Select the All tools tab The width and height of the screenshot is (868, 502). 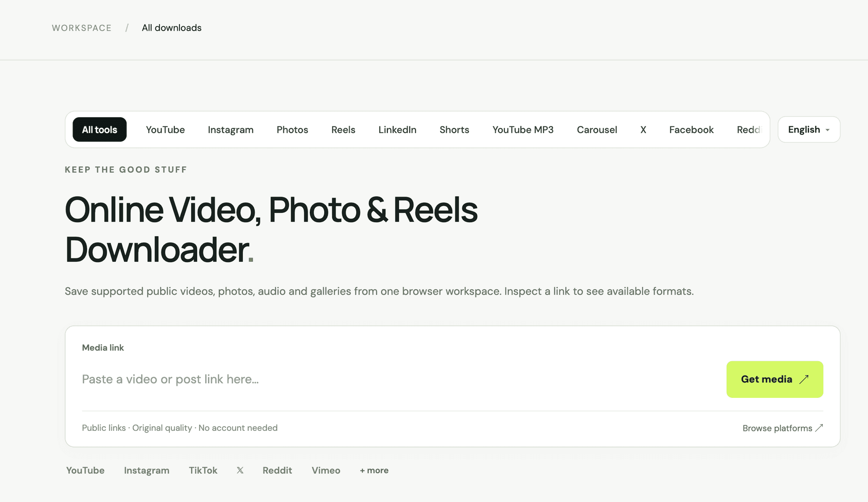tap(100, 130)
